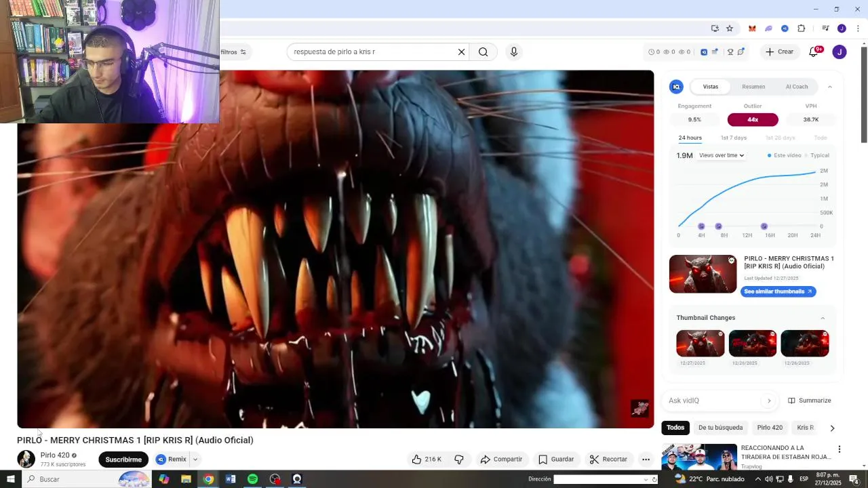Dislike the video with thumbs down
Viewport: 868px width, 488px height.
(459, 460)
